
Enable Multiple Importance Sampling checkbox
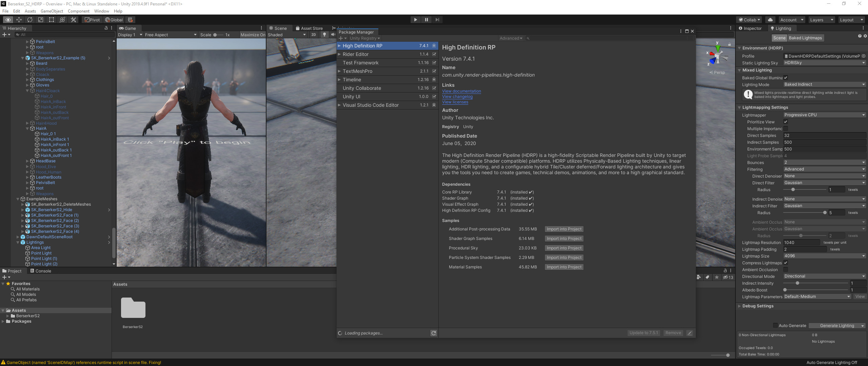click(786, 128)
